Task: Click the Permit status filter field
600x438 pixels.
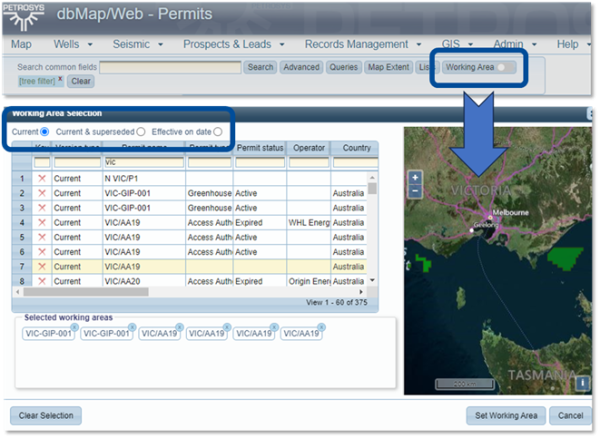Action: 260,162
